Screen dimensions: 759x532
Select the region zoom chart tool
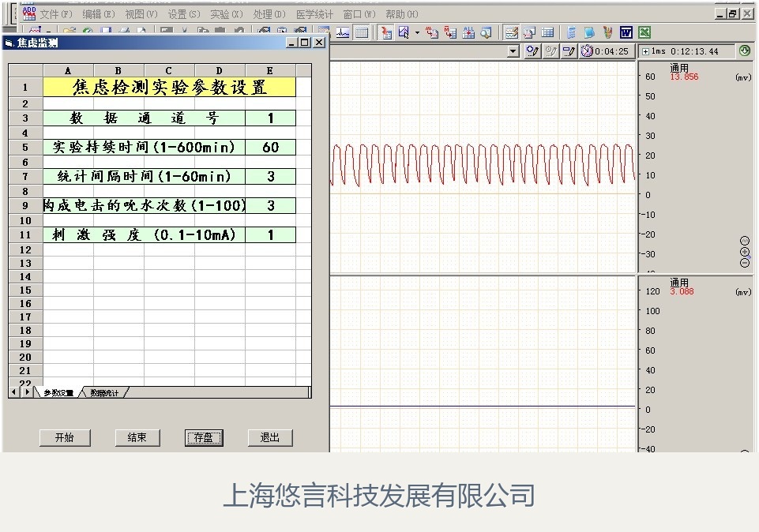pyautogui.click(x=404, y=33)
